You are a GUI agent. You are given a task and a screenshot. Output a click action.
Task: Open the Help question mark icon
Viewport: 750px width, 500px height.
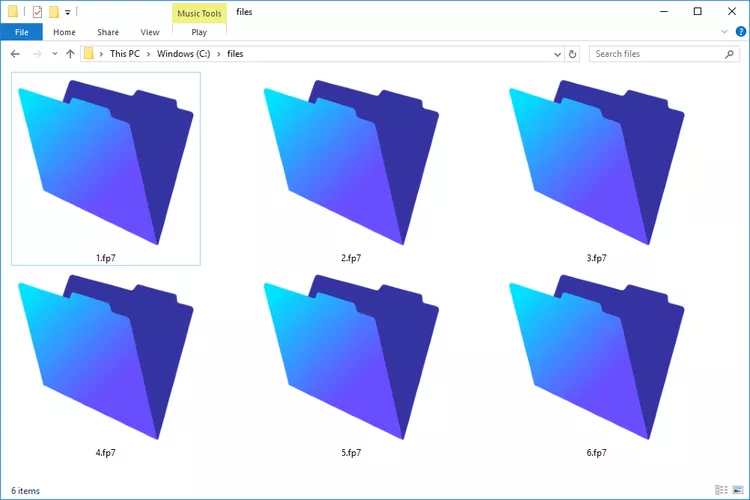pos(740,32)
